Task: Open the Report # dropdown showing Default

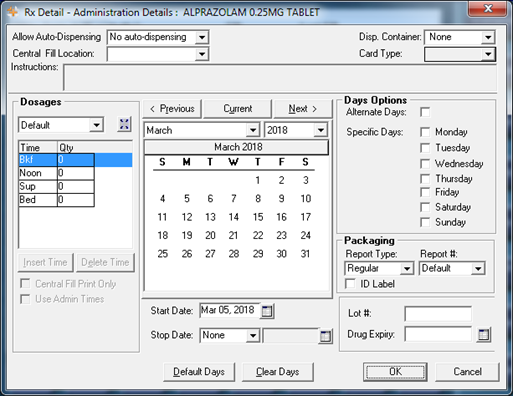Action: click(478, 268)
